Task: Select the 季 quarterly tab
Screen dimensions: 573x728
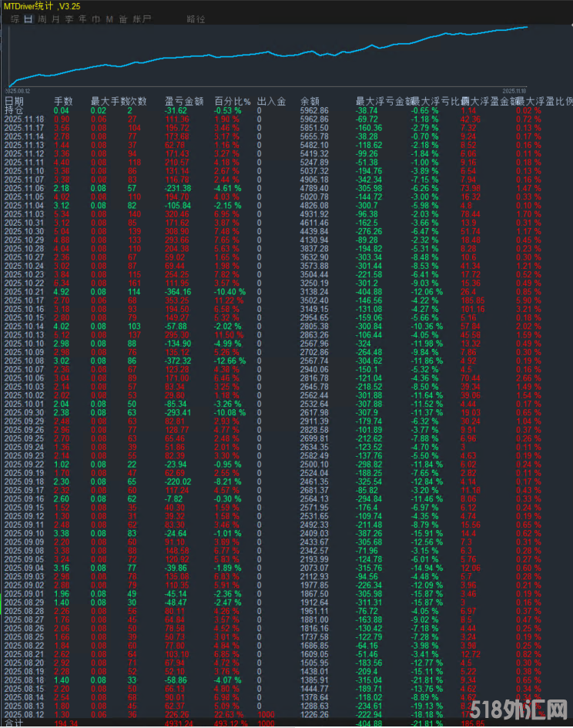Action: 69,18
